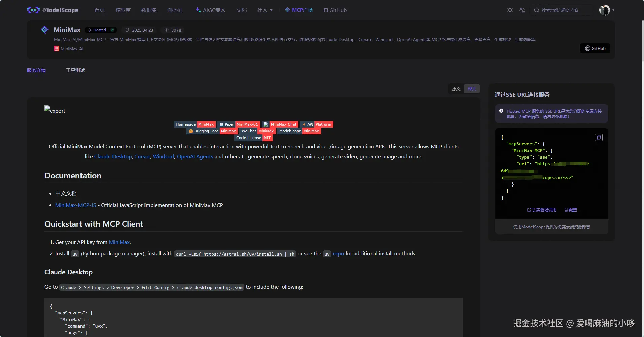Screen dimensions: 644x337
Task: Open the uv repo link
Action: (338, 254)
